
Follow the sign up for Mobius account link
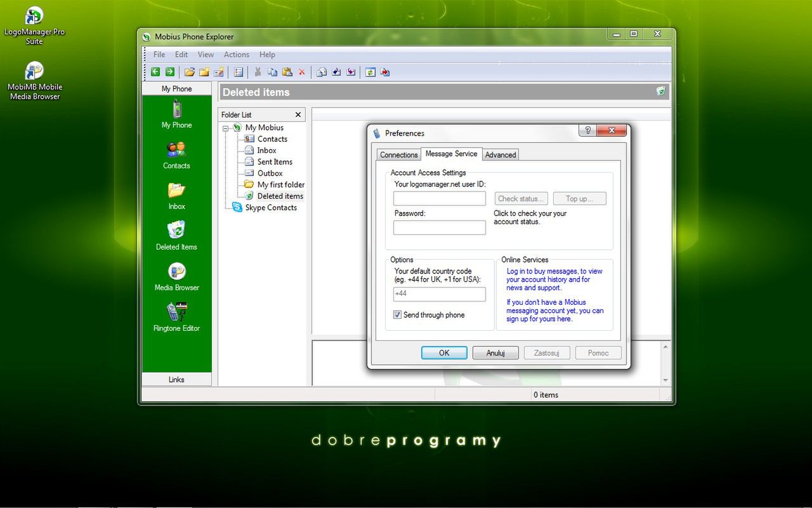[555, 311]
